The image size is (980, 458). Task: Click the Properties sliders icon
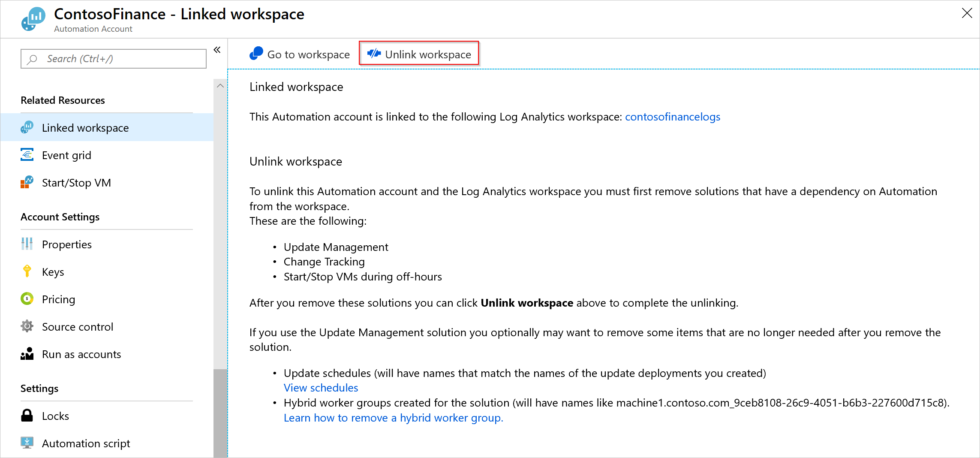[27, 244]
